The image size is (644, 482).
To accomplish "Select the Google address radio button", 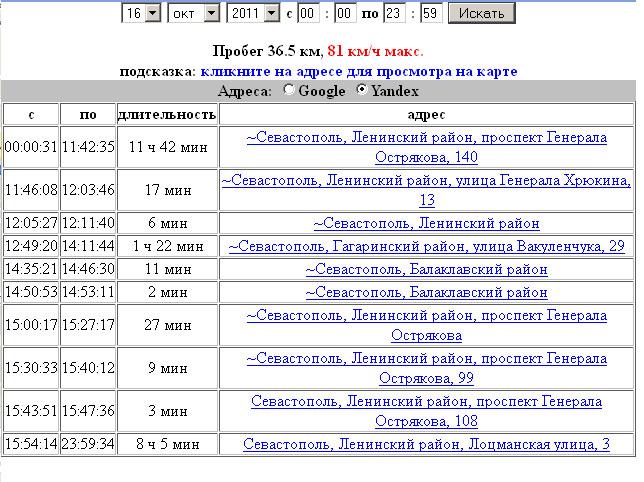I will [290, 91].
